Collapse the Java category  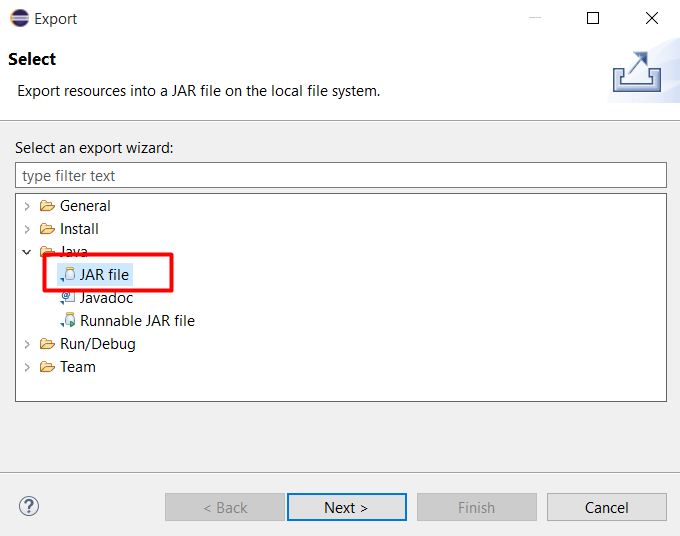click(x=27, y=252)
